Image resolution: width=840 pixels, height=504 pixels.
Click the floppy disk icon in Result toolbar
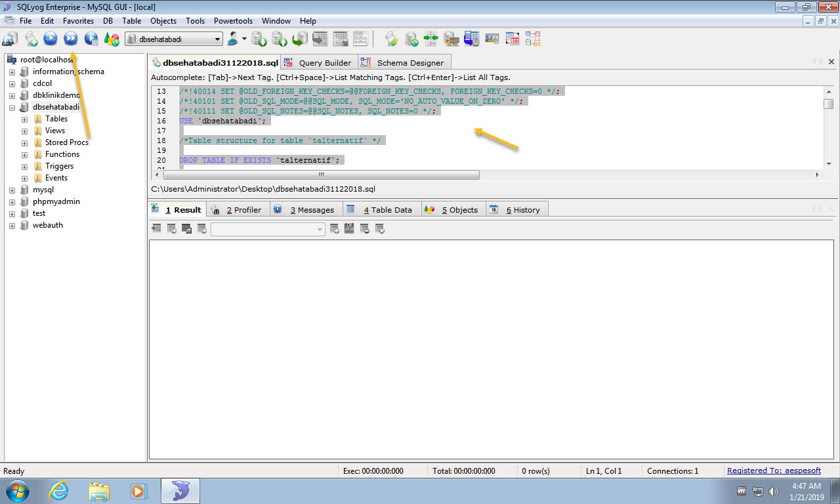tap(349, 228)
